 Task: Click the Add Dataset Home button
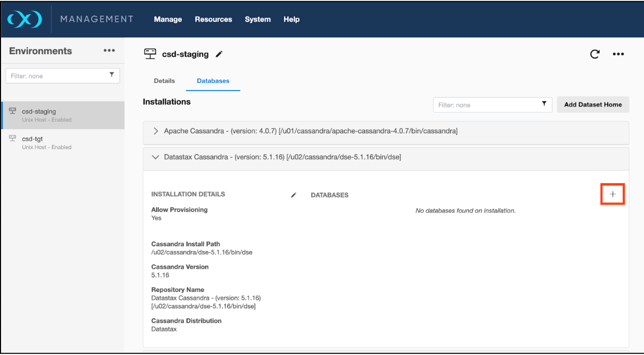[x=592, y=104]
